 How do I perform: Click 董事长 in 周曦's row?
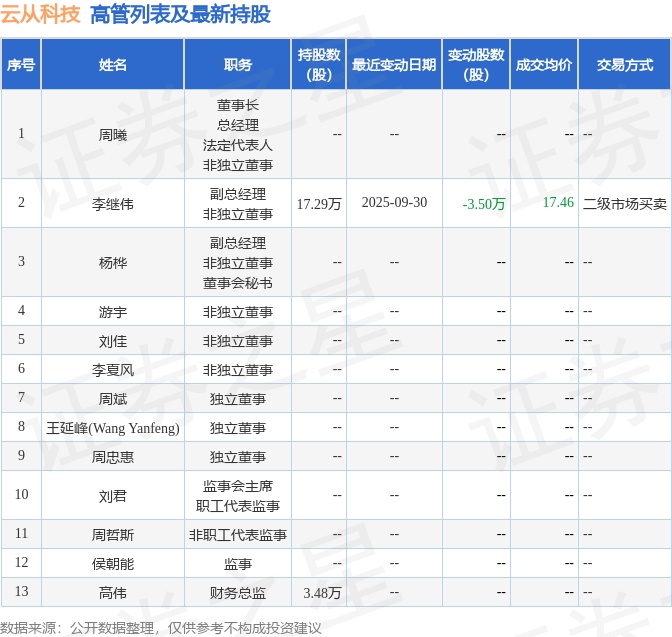coord(238,105)
